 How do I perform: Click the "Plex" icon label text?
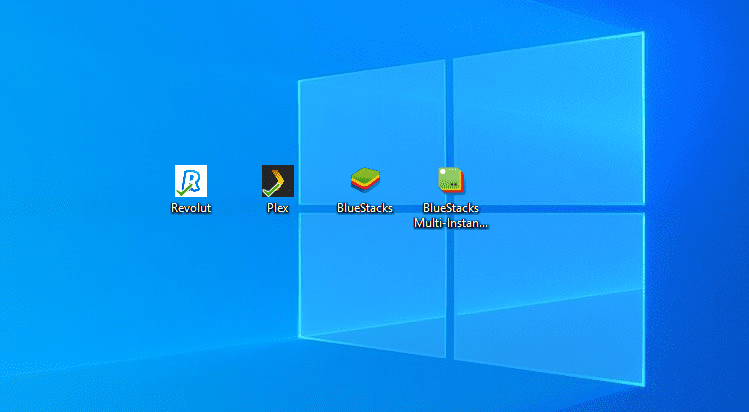(x=278, y=208)
